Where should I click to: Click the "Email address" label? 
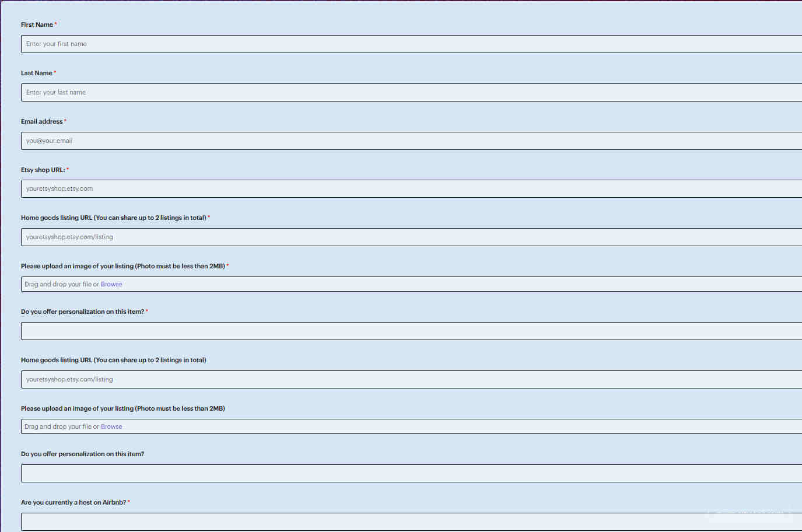[41, 121]
